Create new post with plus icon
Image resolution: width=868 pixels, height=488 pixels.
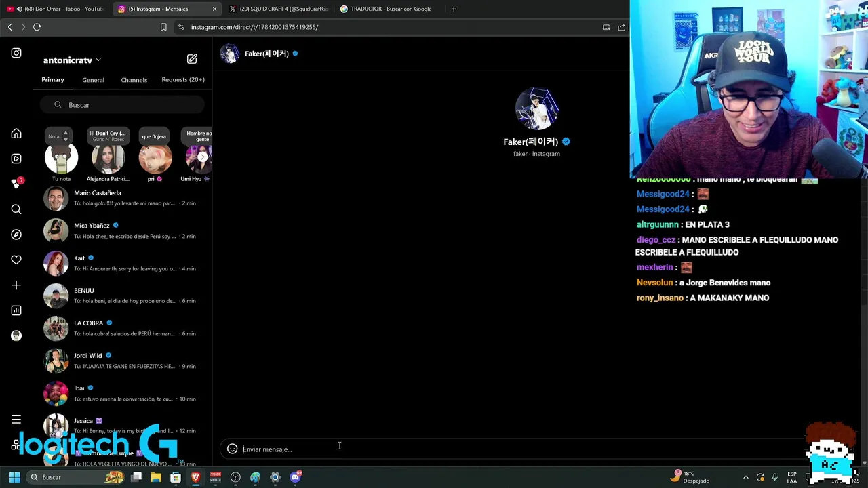coord(16,285)
